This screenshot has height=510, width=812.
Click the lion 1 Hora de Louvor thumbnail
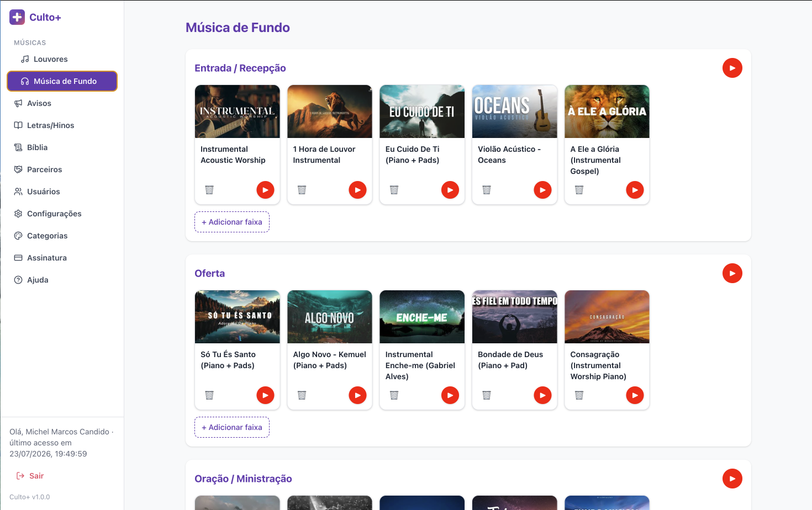tap(330, 111)
